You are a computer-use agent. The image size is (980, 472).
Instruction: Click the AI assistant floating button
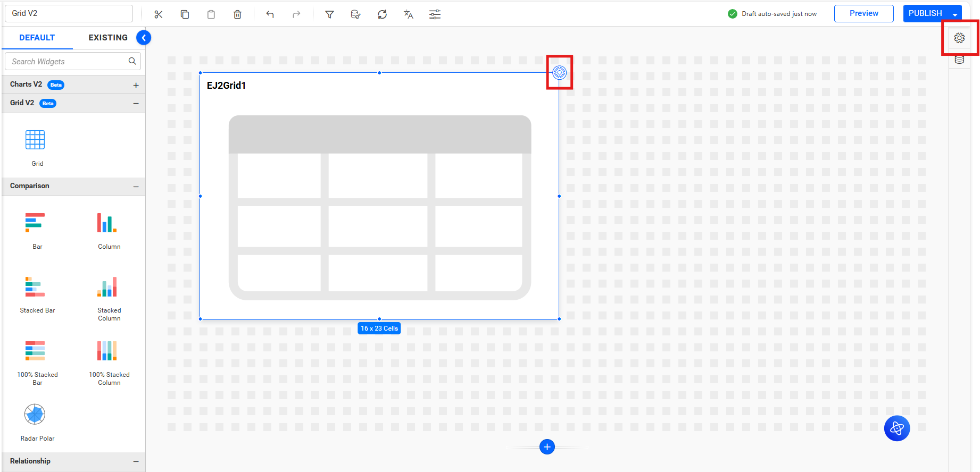pos(896,428)
